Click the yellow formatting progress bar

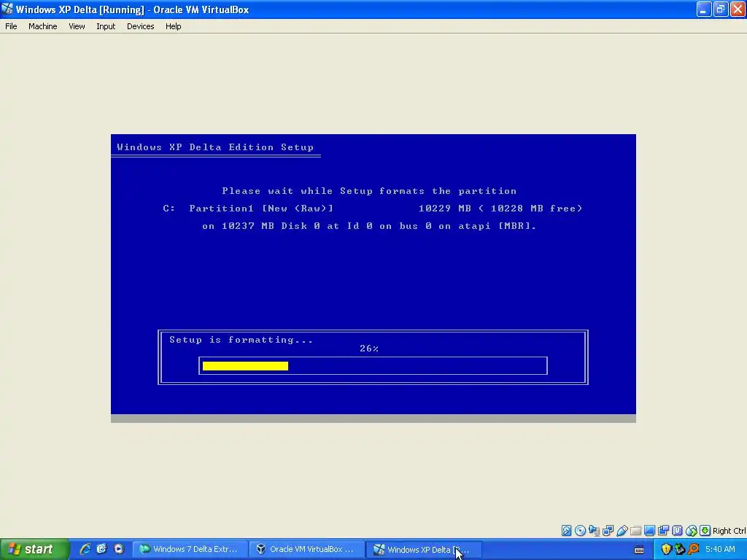tap(245, 366)
